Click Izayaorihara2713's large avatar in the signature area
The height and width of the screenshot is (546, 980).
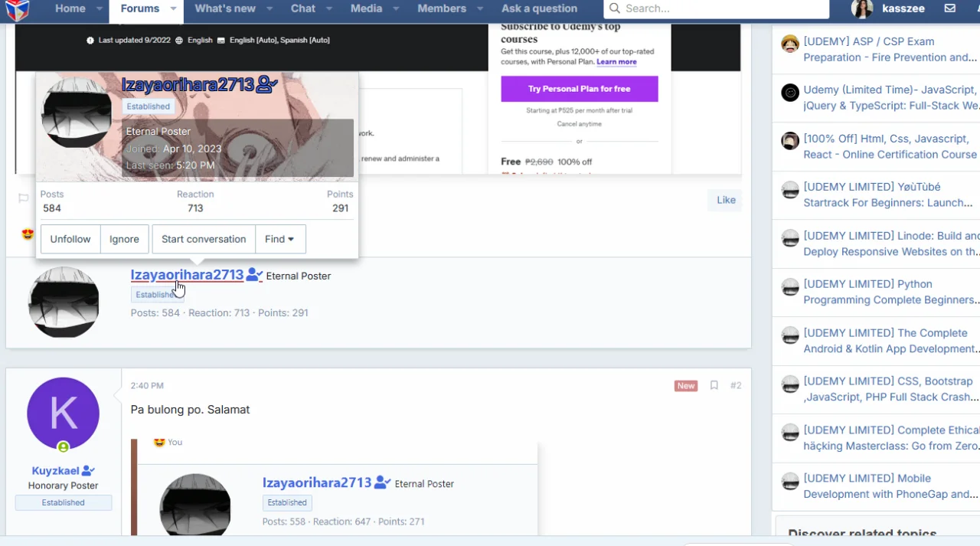[x=64, y=302]
